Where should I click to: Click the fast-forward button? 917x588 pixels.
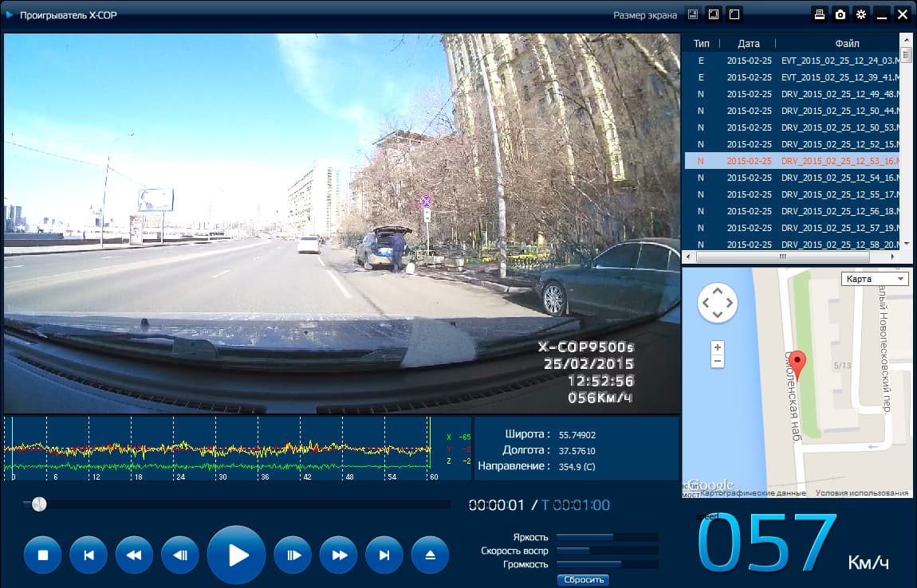click(339, 555)
